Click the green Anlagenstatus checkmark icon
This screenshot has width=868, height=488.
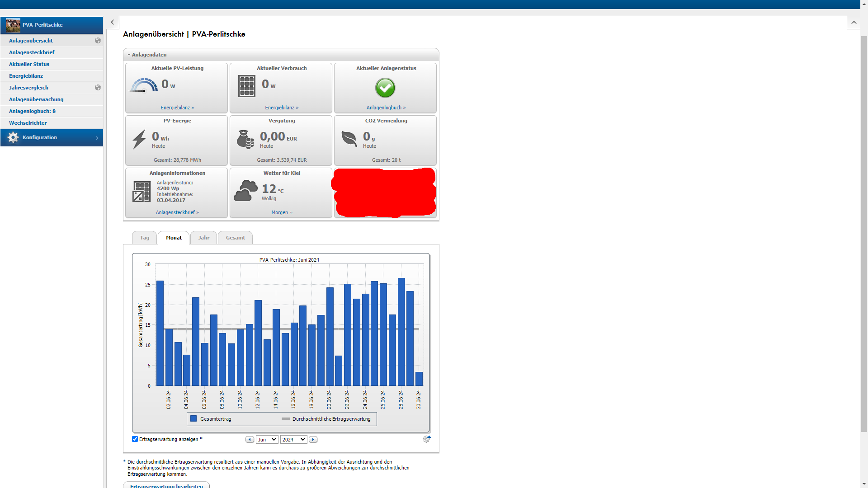[385, 88]
